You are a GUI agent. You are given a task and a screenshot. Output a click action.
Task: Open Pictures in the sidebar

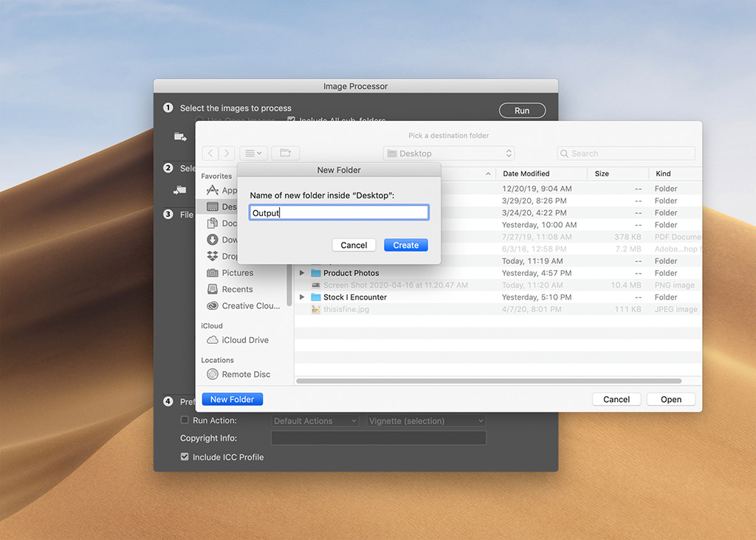[237, 273]
